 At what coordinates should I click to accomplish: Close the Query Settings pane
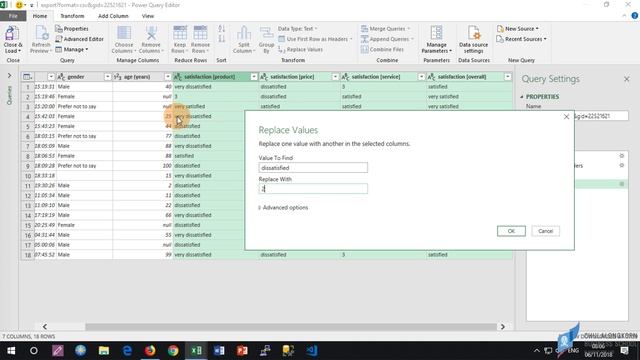pos(627,79)
